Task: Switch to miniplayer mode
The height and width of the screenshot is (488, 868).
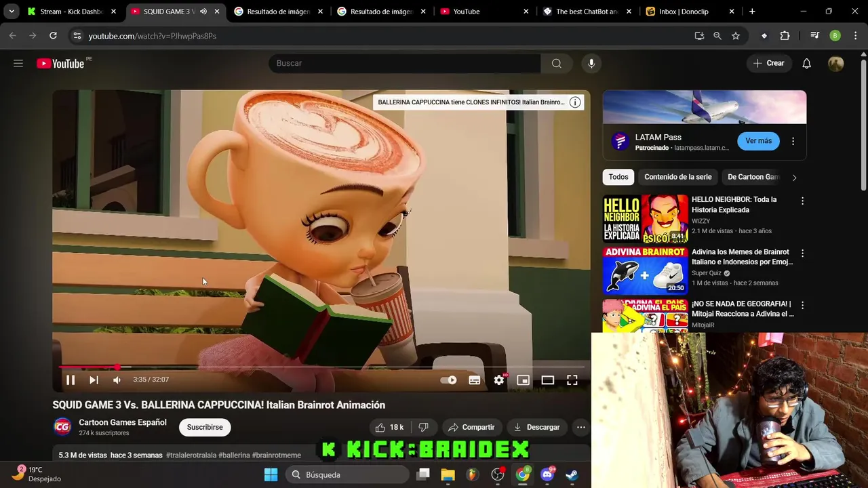Action: tap(523, 380)
